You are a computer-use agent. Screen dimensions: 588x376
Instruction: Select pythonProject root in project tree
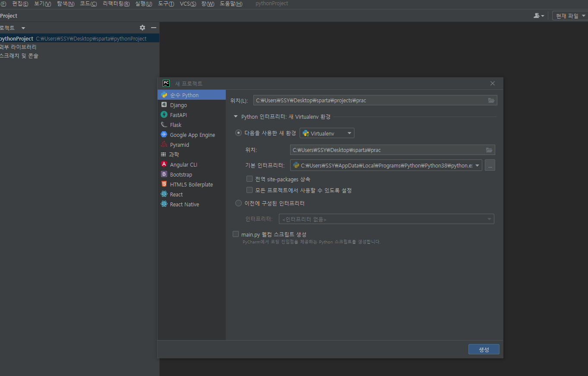79,38
